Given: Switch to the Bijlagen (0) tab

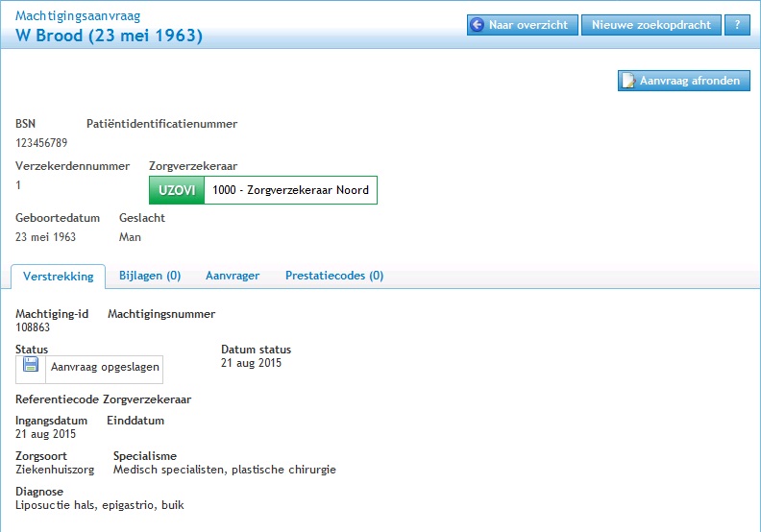Looking at the screenshot, I should 150,276.
